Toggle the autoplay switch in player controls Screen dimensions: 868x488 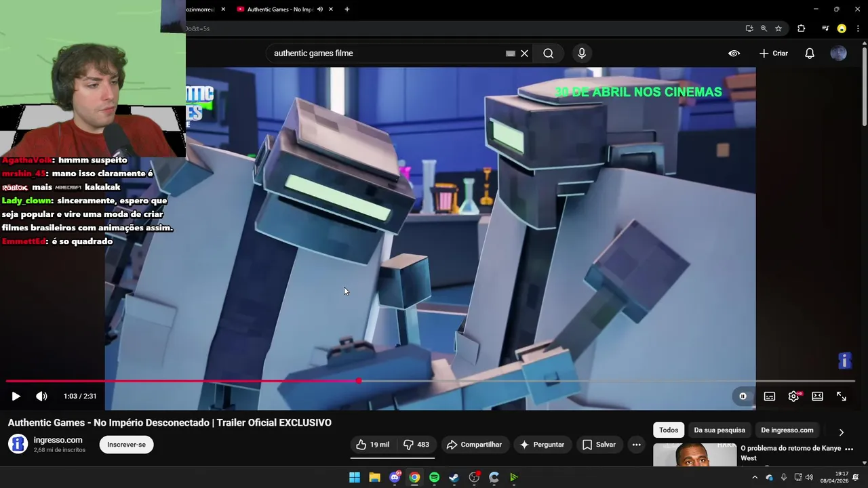click(x=743, y=396)
